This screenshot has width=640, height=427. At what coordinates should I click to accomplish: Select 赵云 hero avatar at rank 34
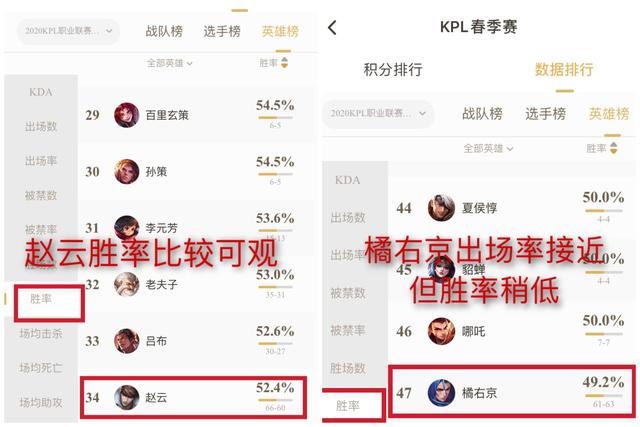(127, 397)
